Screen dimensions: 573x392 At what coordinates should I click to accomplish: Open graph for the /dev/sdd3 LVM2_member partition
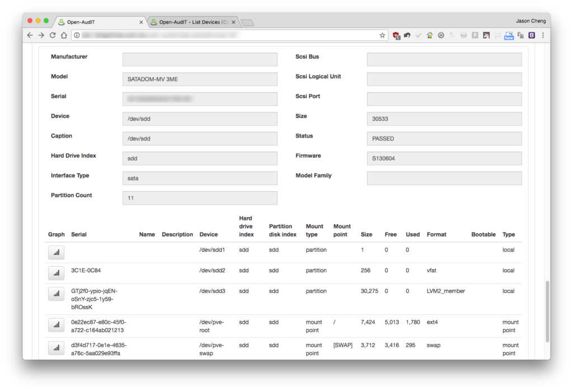point(57,294)
